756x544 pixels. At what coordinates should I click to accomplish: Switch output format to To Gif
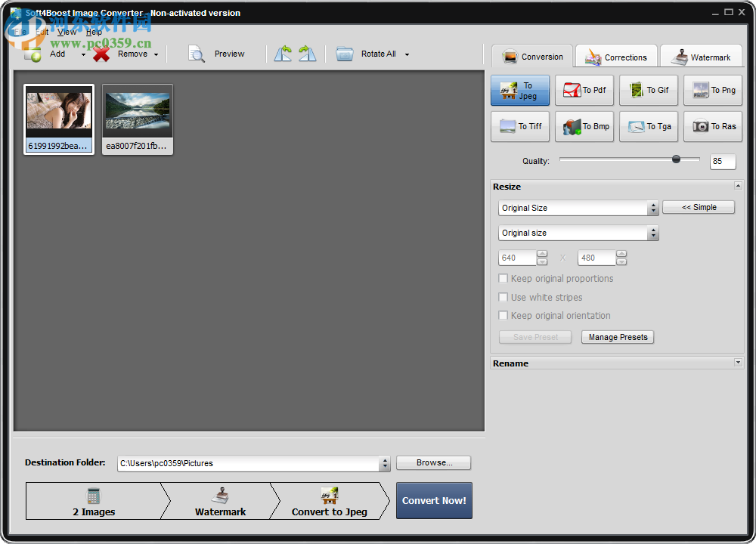click(x=648, y=90)
